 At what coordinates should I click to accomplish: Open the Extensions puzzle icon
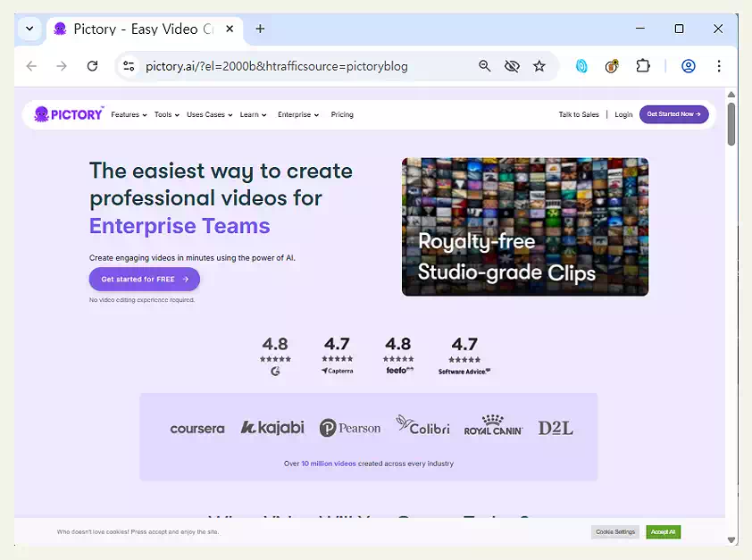[643, 66]
